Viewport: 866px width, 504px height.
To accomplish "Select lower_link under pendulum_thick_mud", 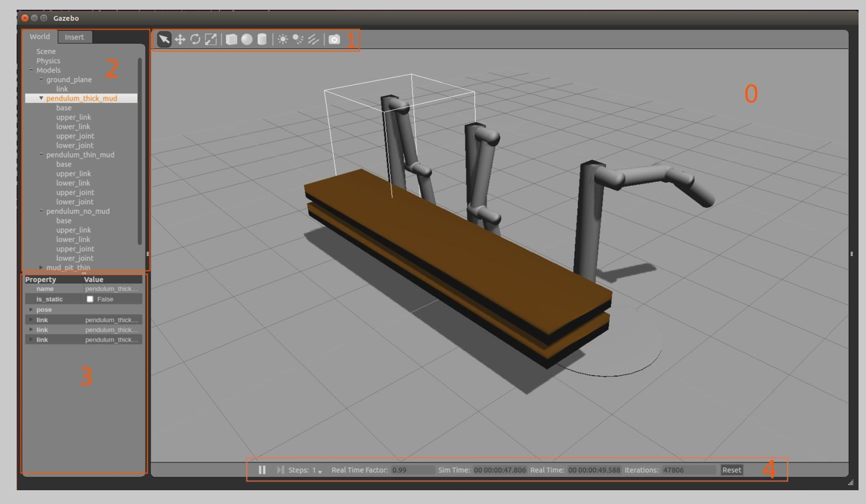I will click(73, 126).
